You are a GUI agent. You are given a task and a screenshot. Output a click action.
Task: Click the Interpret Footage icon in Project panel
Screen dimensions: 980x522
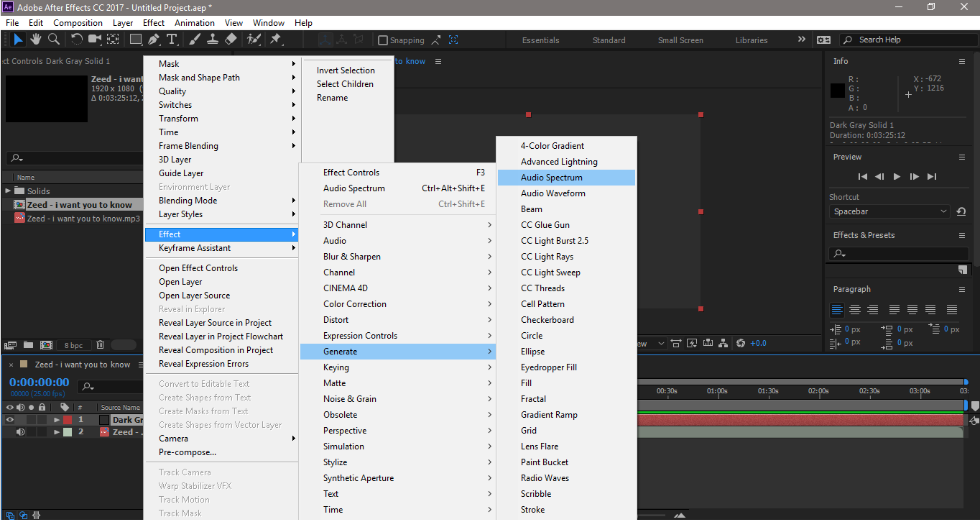11,345
